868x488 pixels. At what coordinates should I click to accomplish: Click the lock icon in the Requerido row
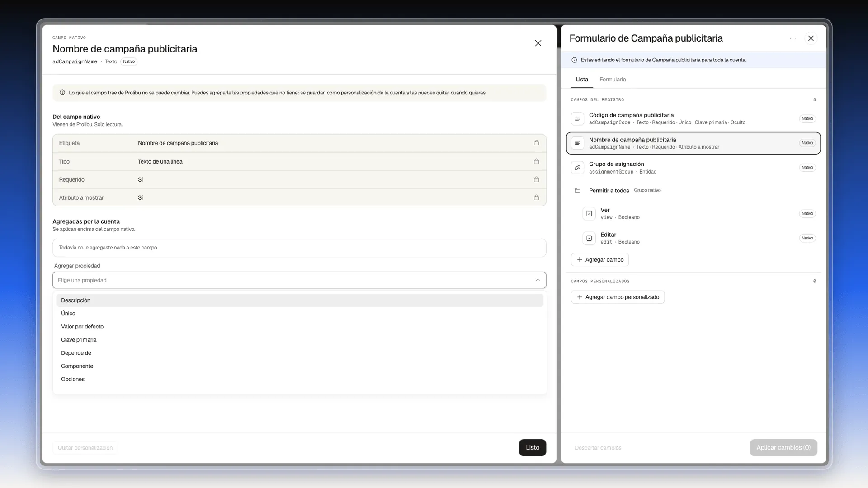536,179
